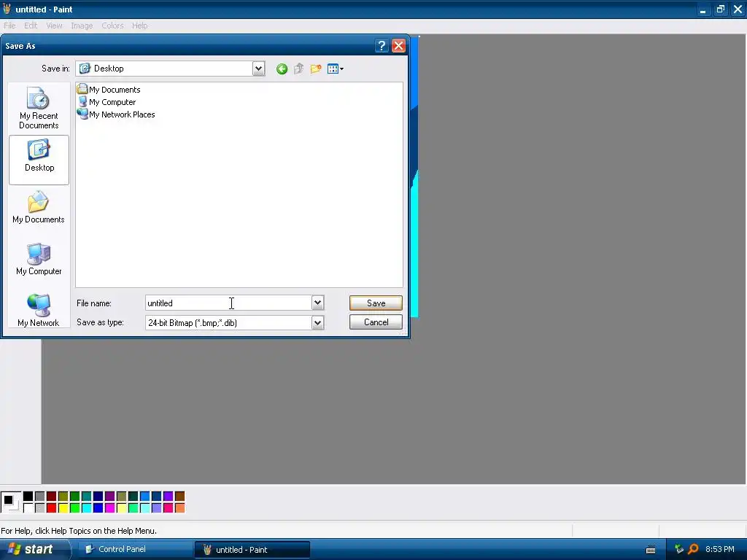Pick the black color swatch

[x=28, y=496]
